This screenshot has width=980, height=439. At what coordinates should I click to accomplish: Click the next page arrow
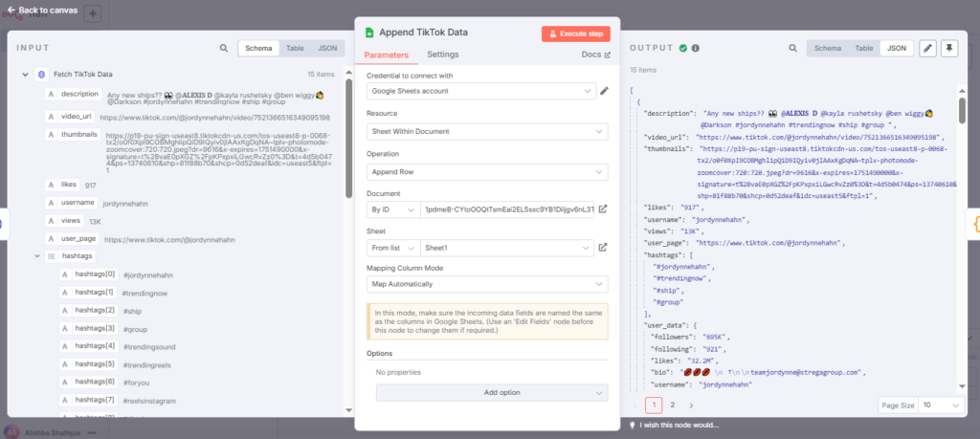tap(691, 405)
